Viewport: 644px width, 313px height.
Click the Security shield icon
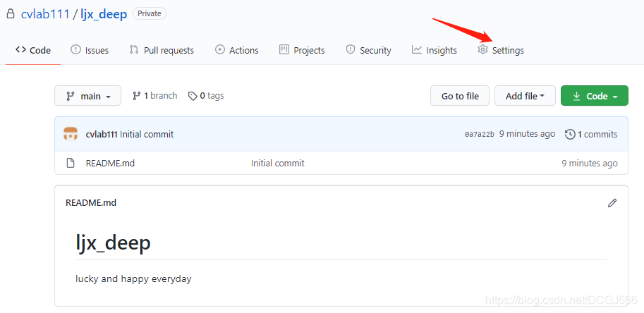click(x=351, y=49)
